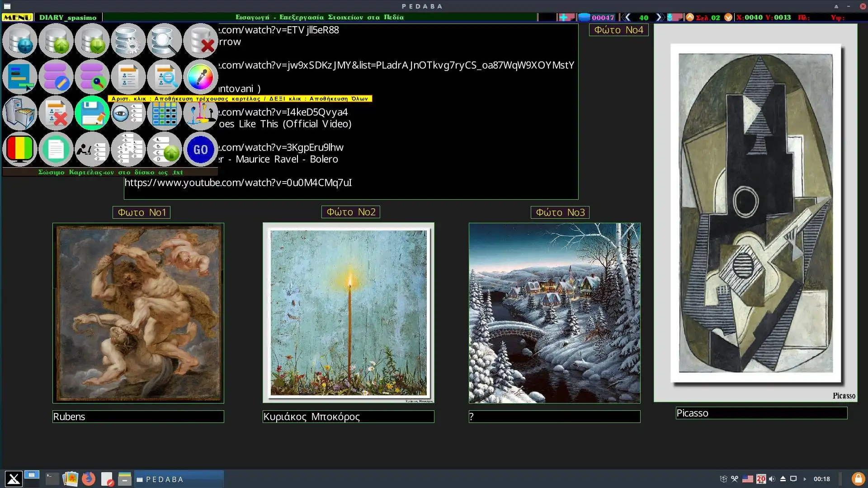The image size is (868, 488).
Task: Click the database delete icon with red X
Action: [x=200, y=41]
